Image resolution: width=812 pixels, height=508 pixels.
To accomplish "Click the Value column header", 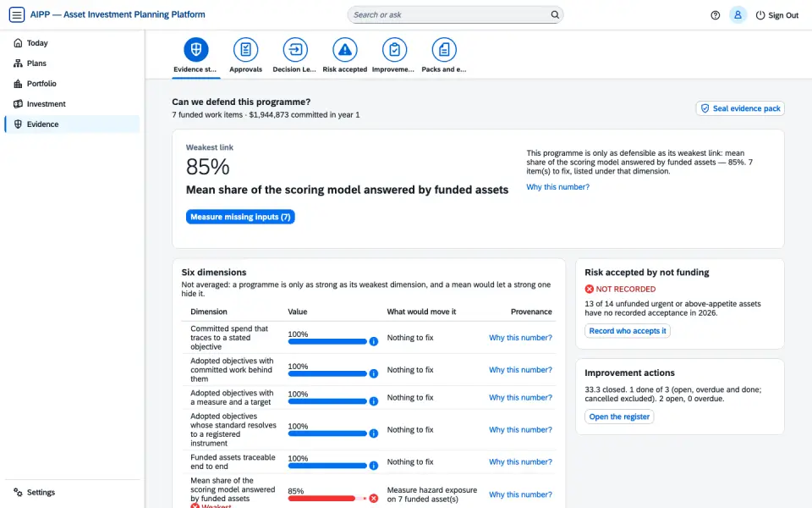I will tap(298, 312).
